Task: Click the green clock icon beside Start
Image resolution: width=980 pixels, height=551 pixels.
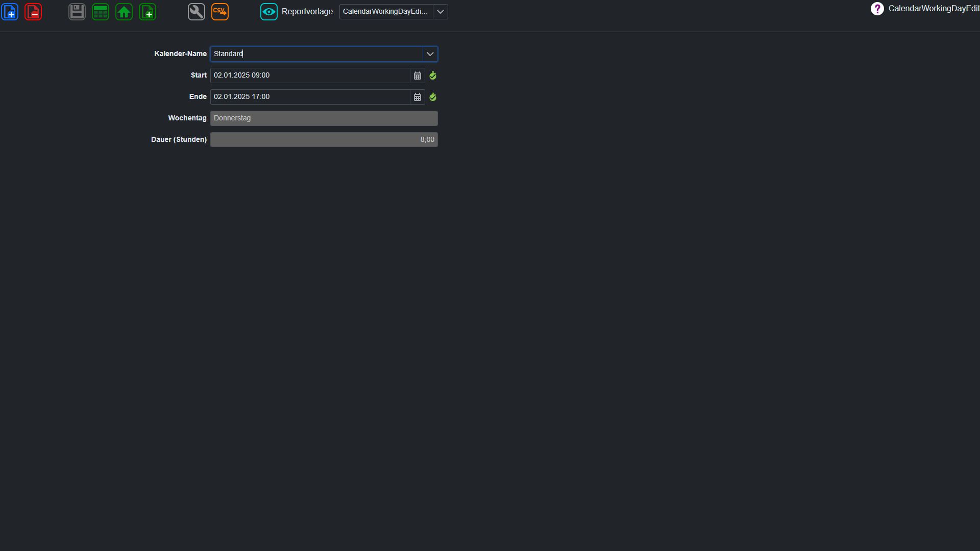Action: pos(433,76)
